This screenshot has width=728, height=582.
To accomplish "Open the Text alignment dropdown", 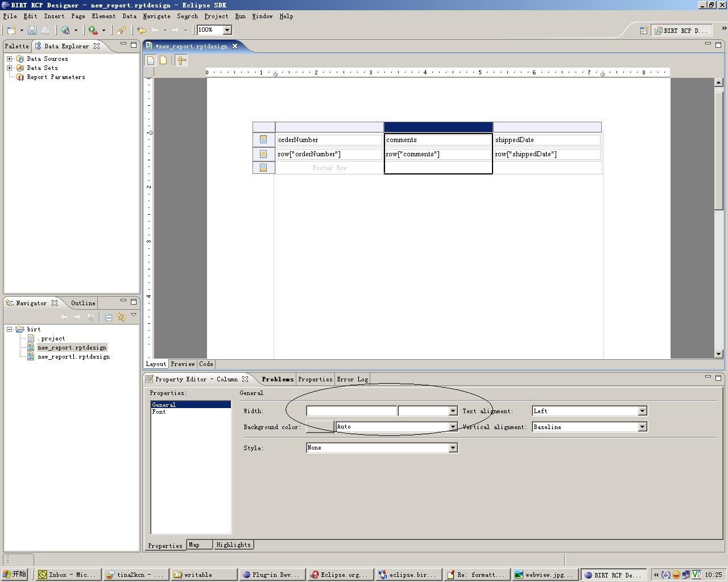I will 642,411.
